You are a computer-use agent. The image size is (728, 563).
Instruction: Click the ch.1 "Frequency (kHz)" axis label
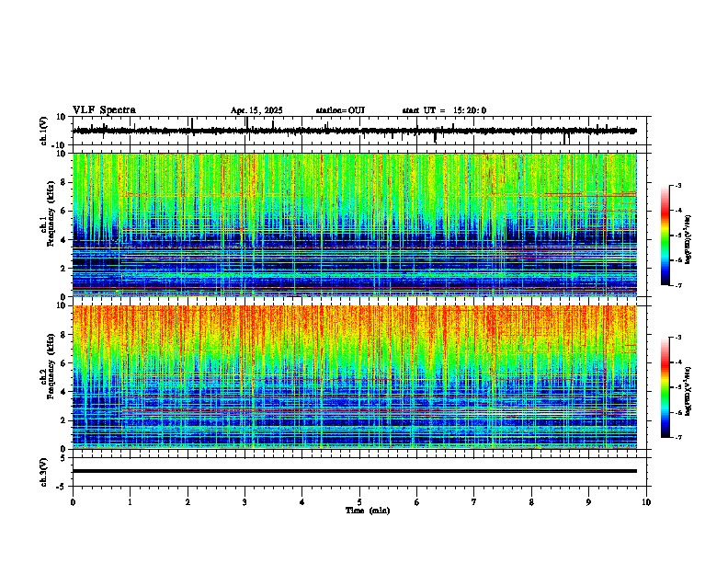51,214
